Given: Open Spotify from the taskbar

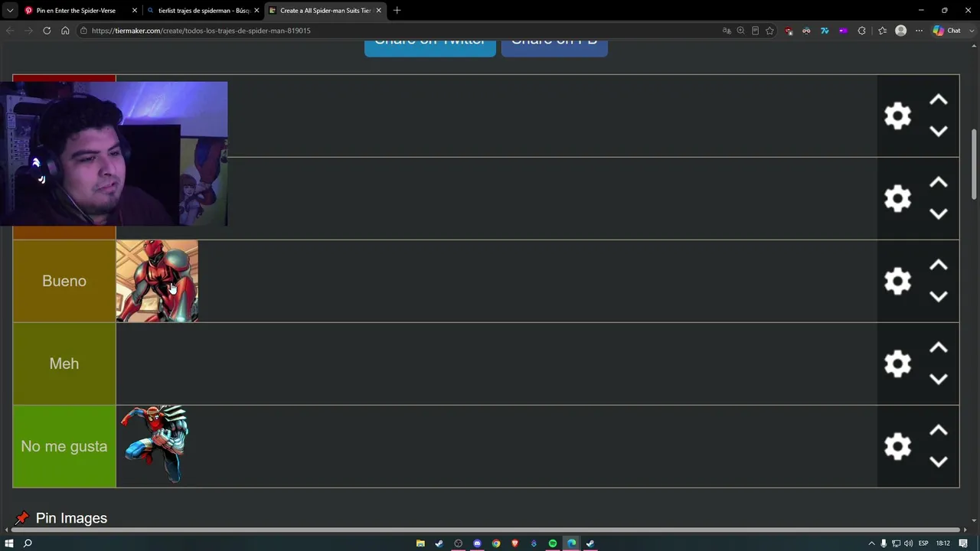Looking at the screenshot, I should pyautogui.click(x=553, y=543).
